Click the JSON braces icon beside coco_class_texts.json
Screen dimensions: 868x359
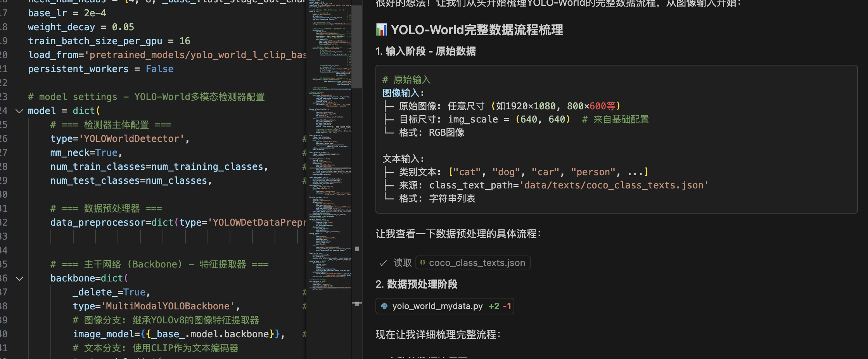[x=422, y=262]
